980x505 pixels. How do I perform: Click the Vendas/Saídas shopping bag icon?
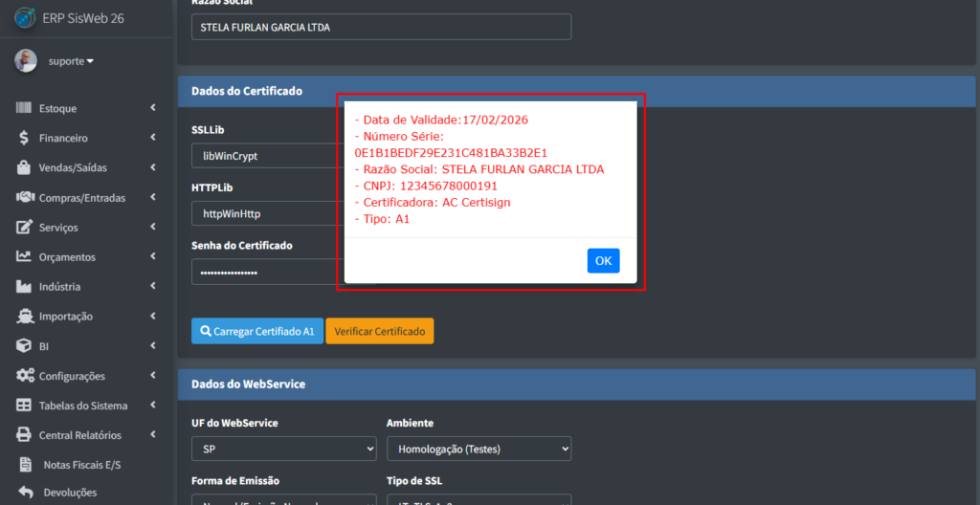pos(23,168)
